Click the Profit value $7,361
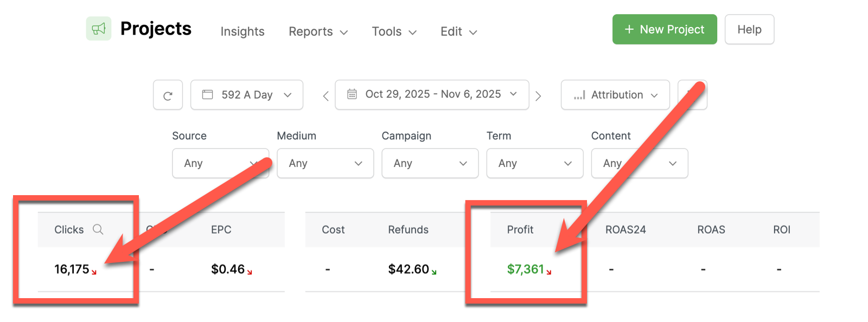Screen dimensions: 868x322 point(525,269)
